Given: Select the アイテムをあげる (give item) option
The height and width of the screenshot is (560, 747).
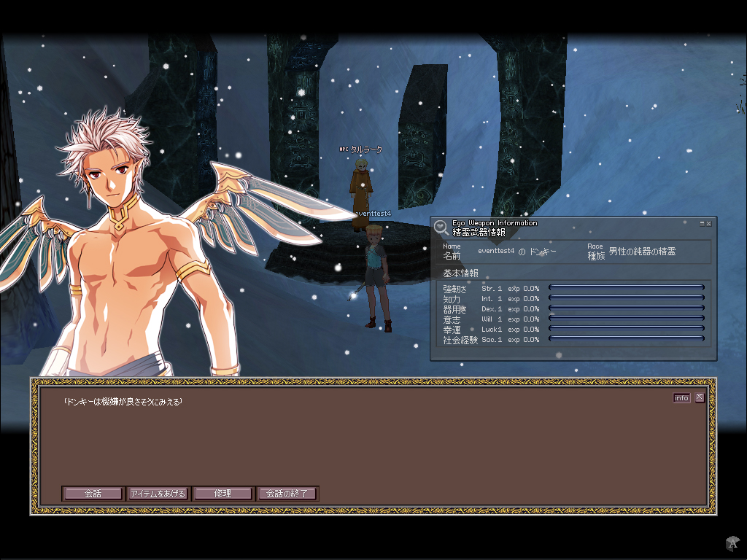Looking at the screenshot, I should click(158, 494).
